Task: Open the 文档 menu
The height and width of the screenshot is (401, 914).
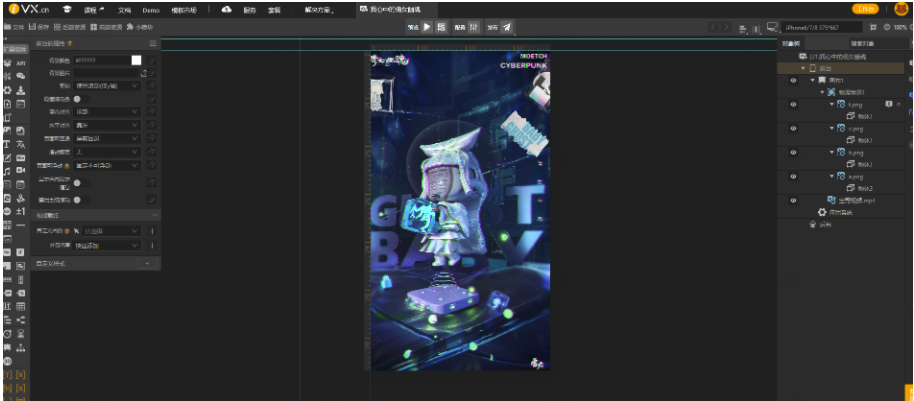Action: pyautogui.click(x=124, y=10)
